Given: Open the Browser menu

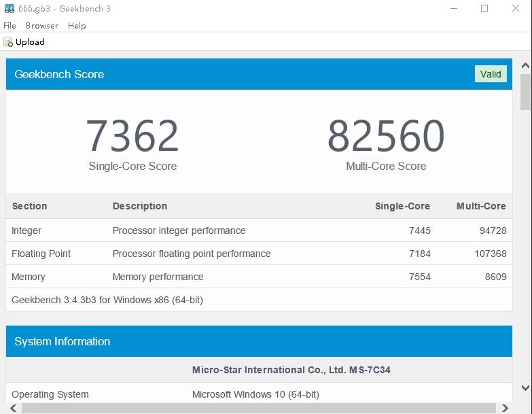Looking at the screenshot, I should tap(42, 25).
